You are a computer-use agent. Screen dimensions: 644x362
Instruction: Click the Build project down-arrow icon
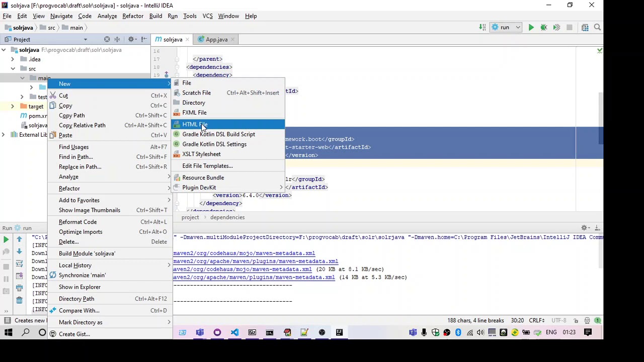click(482, 28)
